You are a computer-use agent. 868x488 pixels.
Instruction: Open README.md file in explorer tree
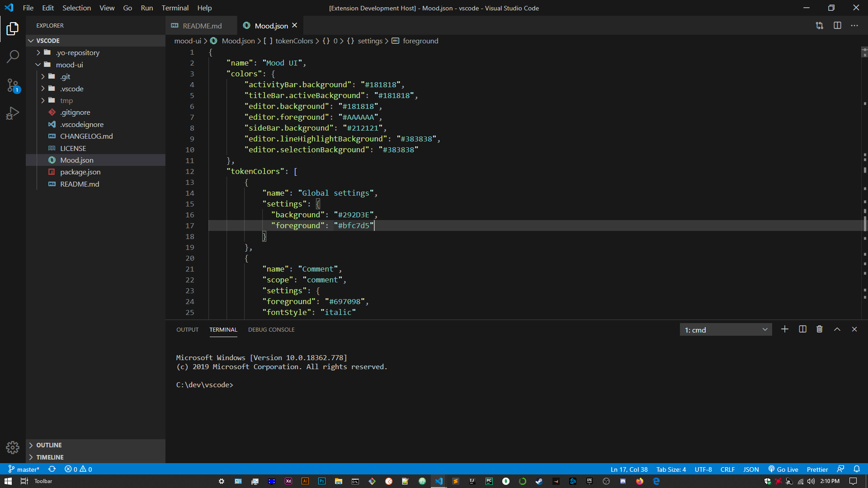96,184
